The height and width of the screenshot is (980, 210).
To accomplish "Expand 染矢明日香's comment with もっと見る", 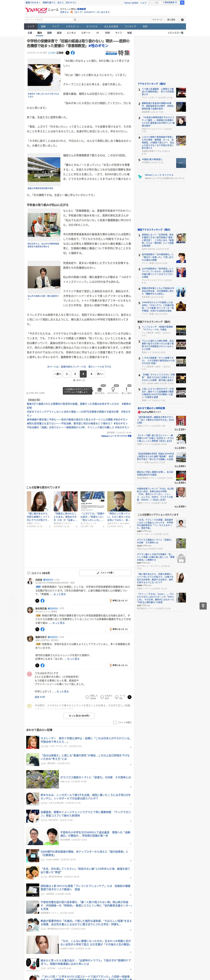I will (58, 623).
